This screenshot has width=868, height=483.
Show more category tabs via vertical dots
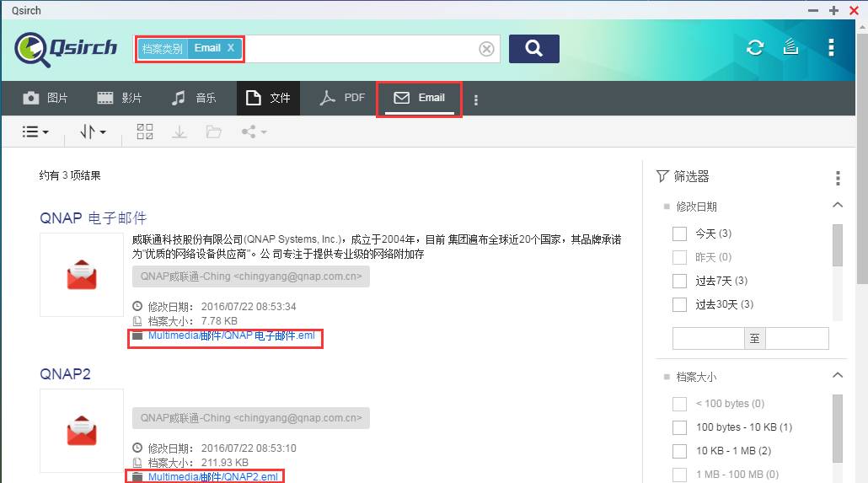coord(476,99)
